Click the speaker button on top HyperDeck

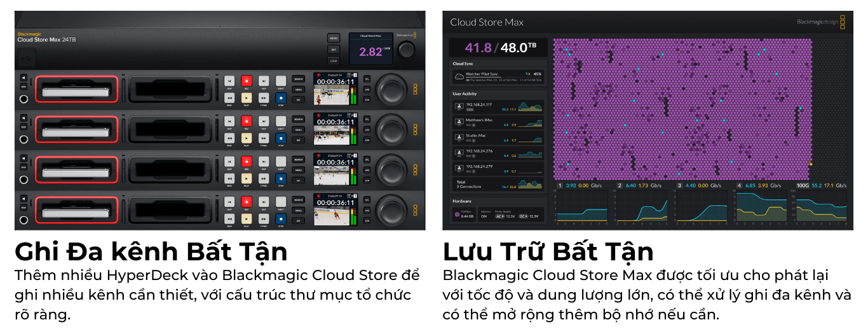24,77
